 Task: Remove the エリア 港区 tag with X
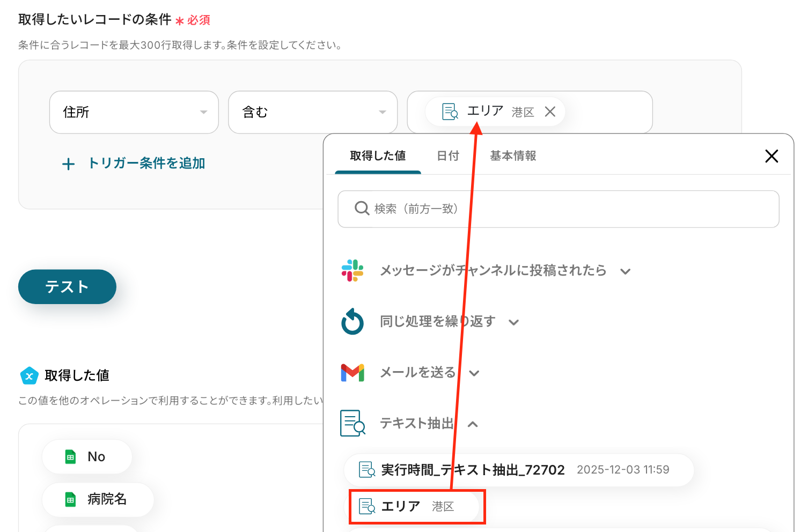click(550, 112)
